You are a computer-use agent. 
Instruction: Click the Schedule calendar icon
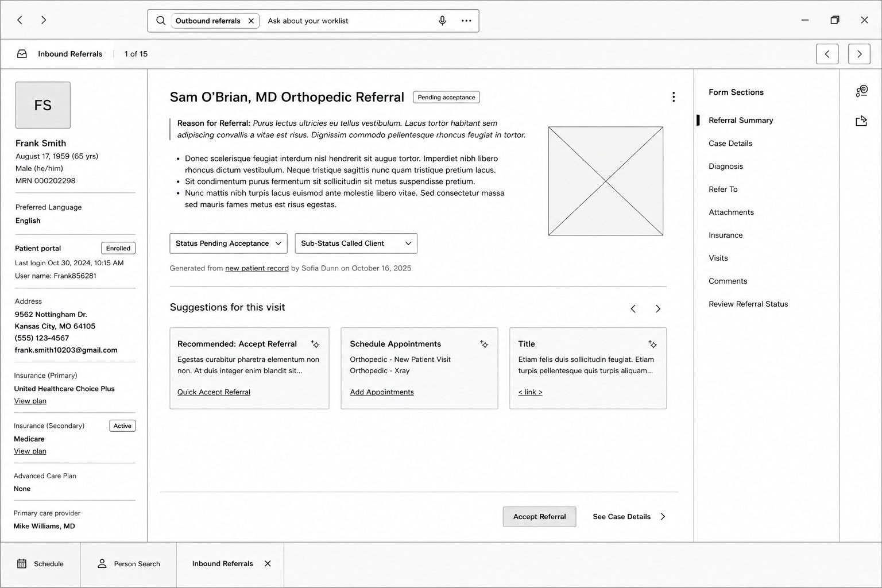pos(22,564)
